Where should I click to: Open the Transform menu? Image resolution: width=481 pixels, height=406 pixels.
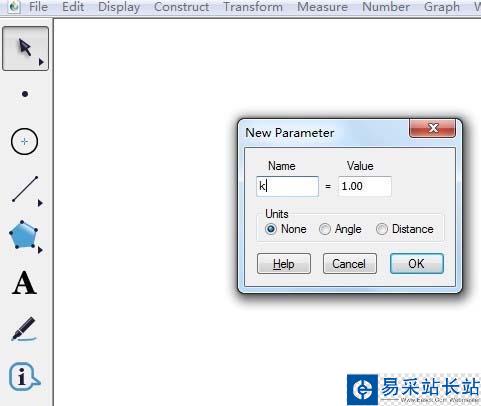click(x=253, y=7)
